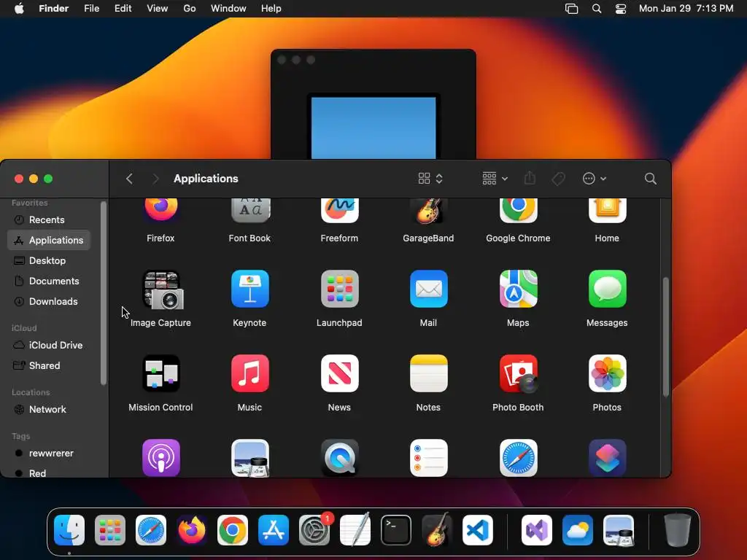The image size is (747, 560).
Task: Select the Photo Booth app
Action: tap(519, 374)
